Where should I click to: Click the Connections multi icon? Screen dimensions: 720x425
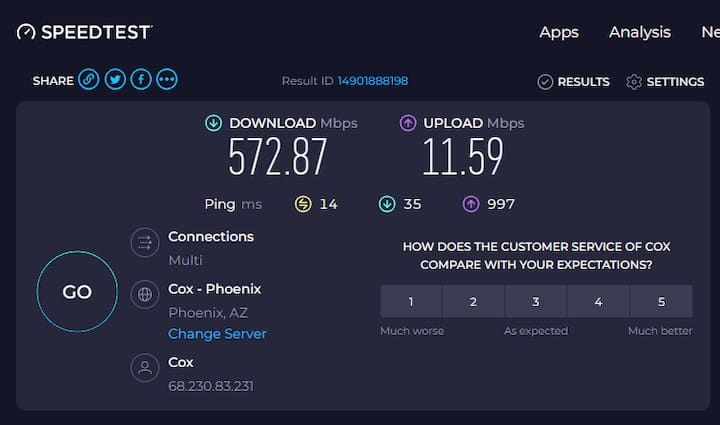(x=145, y=242)
